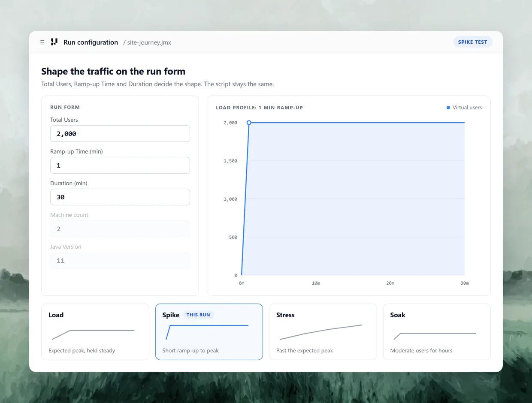This screenshot has width=532, height=403.
Task: Focus the Ramp-up Time field
Action: [120, 165]
